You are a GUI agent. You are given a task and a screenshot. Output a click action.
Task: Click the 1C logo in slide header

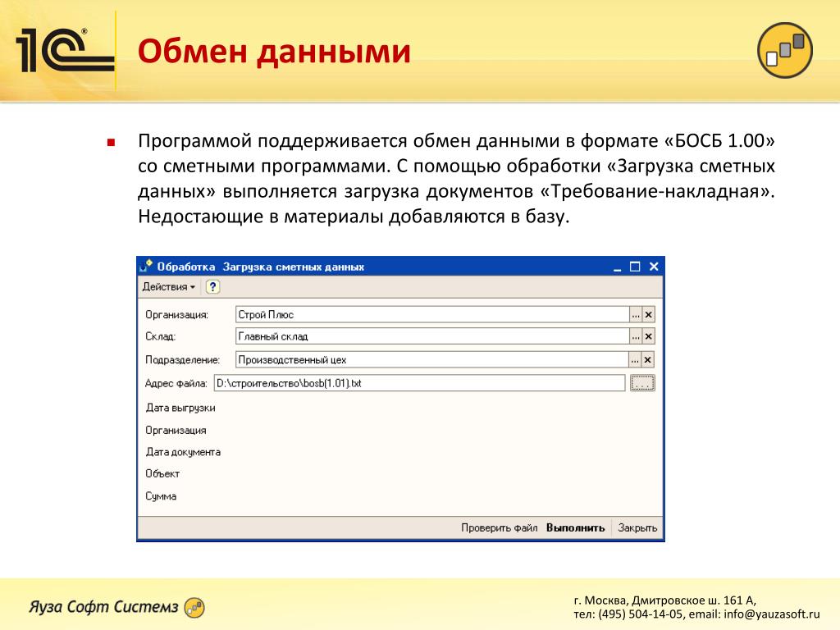64,50
